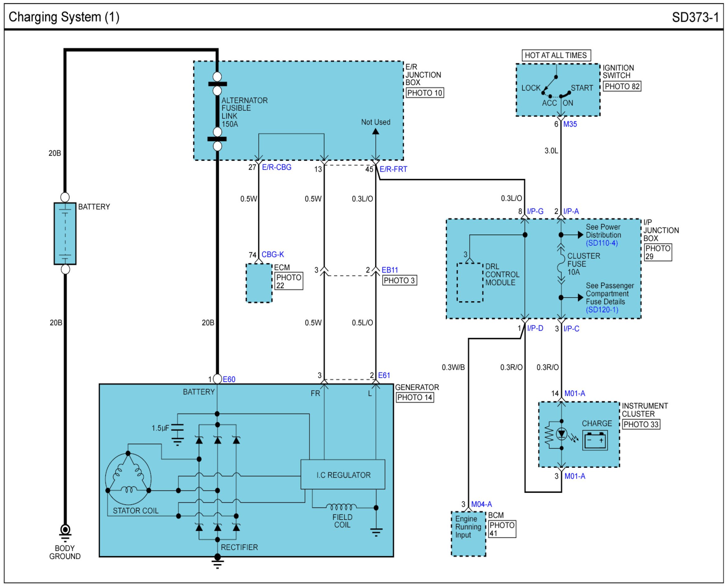Open the SD110-4 power distribution link
Image resolution: width=728 pixels, height=587 pixels.
[602, 243]
